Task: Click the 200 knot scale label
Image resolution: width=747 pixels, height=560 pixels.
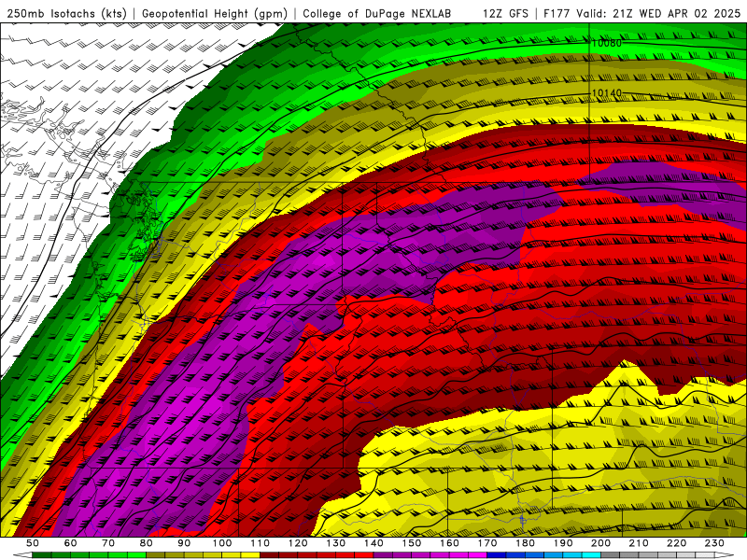Action: coord(600,543)
